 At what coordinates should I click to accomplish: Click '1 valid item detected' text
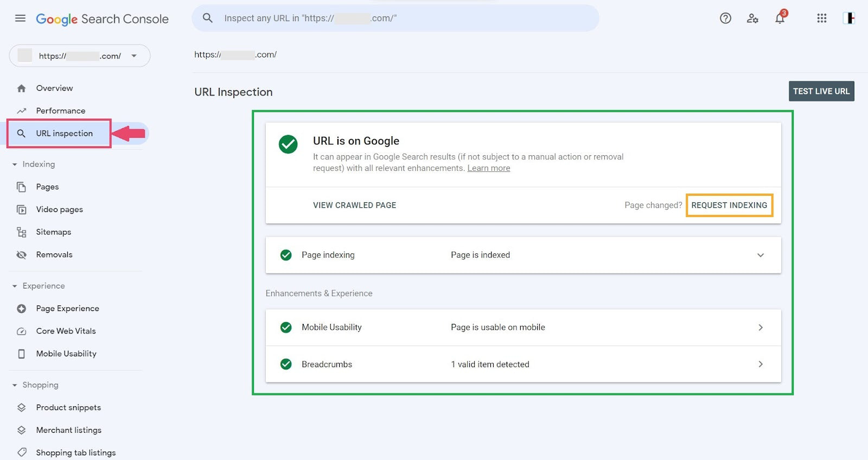[490, 365]
